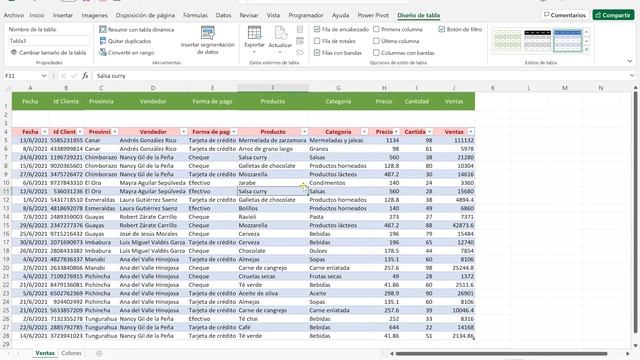640x360 pixels.
Task: Click the vertical scrollbar on the right
Action: pos(635,213)
